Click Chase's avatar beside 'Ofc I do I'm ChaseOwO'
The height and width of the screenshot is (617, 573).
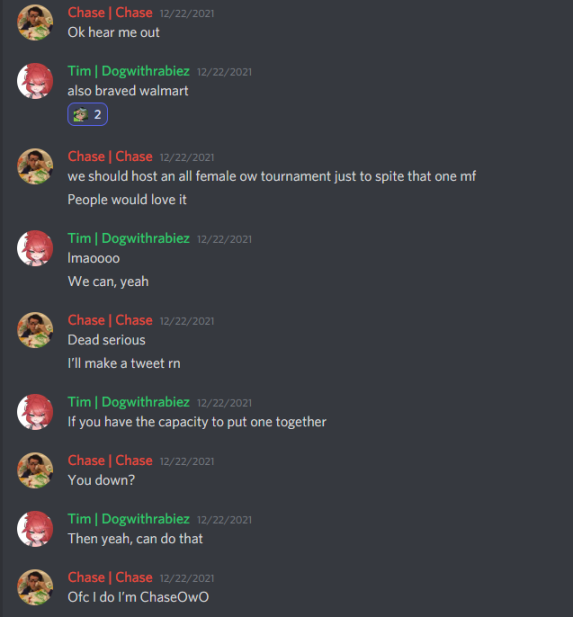(35, 587)
